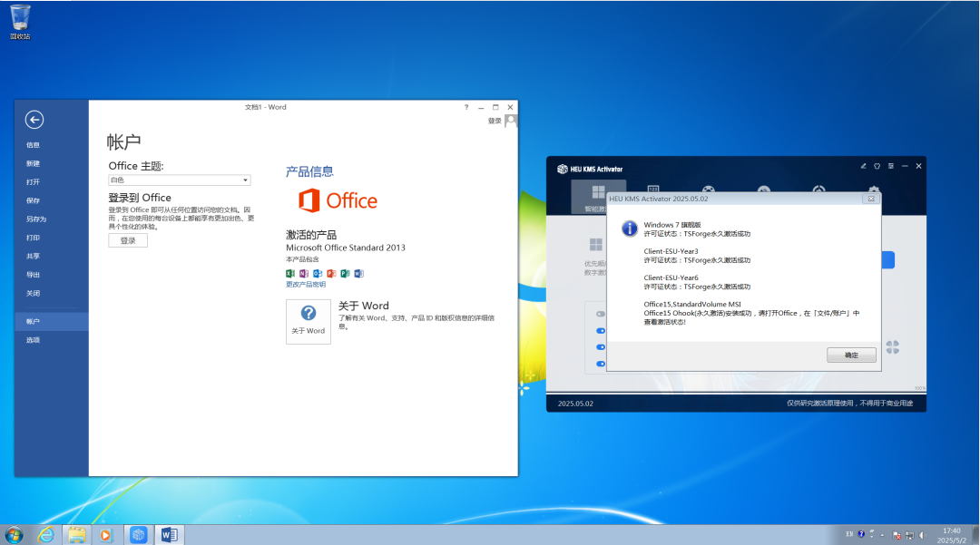
Task: Launch Internet Explorer from the taskbar
Action: pyautogui.click(x=45, y=535)
